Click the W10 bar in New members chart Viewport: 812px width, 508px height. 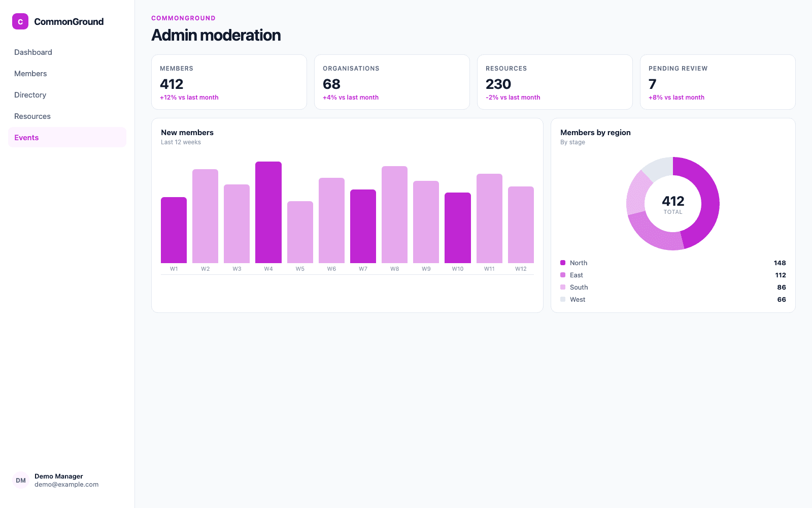pos(458,228)
